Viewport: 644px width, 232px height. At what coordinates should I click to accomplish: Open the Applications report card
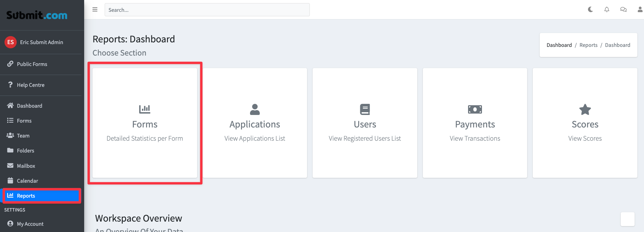(x=255, y=123)
